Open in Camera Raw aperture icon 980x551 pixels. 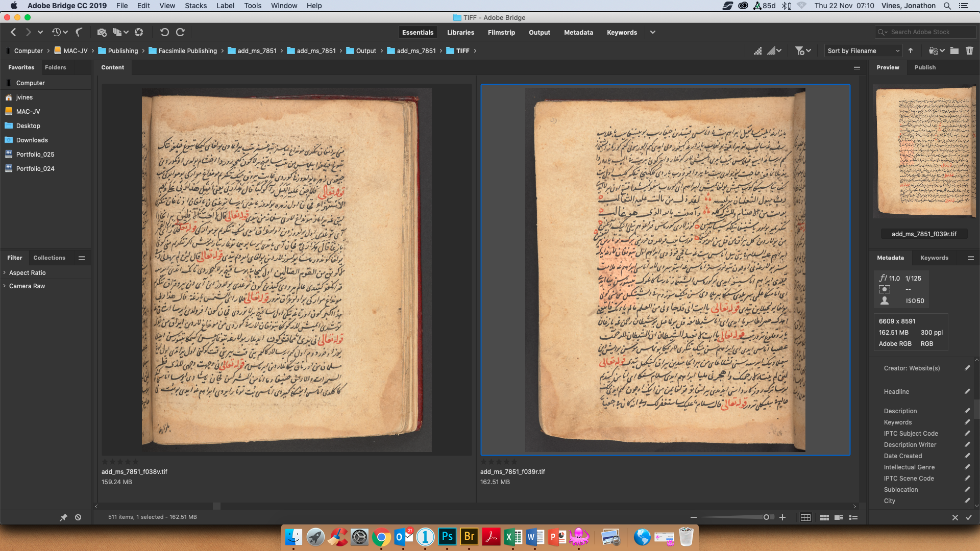coord(139,32)
